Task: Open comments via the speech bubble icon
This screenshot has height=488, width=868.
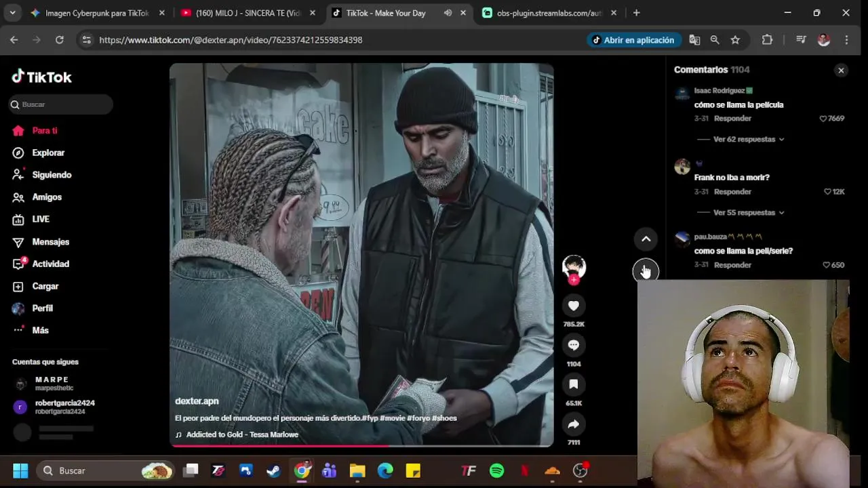Action: click(x=574, y=346)
